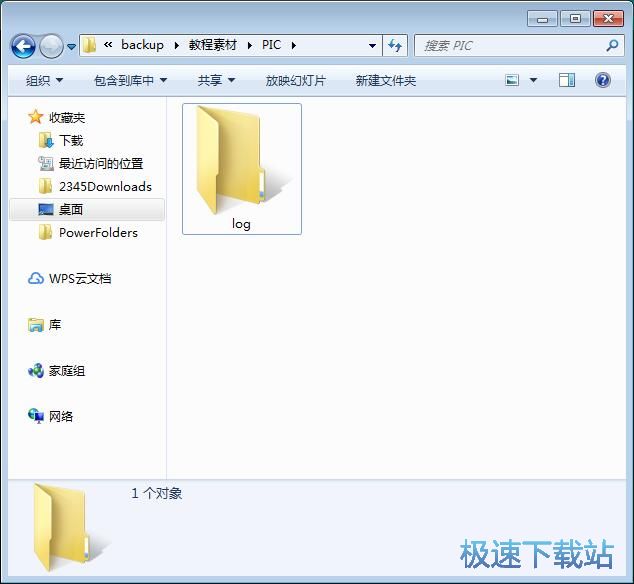Click the desktop monitor icon
Viewport: 634px width, 584px height.
tap(46, 209)
